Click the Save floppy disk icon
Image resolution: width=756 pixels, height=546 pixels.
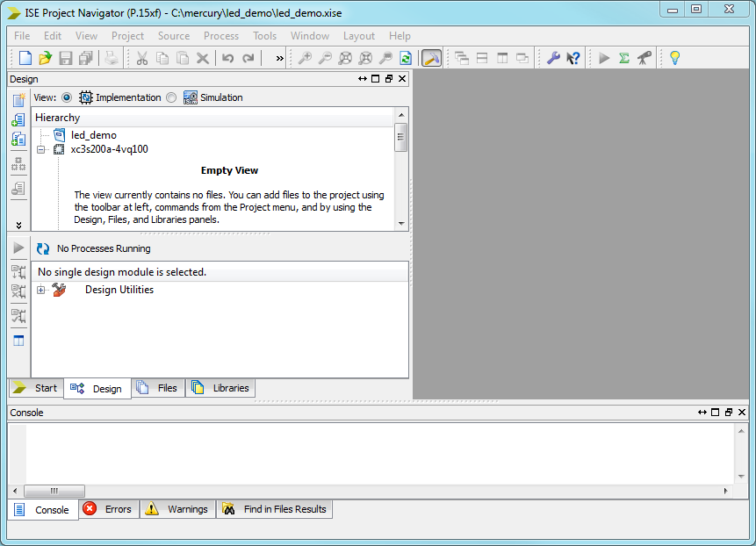pyautogui.click(x=66, y=58)
